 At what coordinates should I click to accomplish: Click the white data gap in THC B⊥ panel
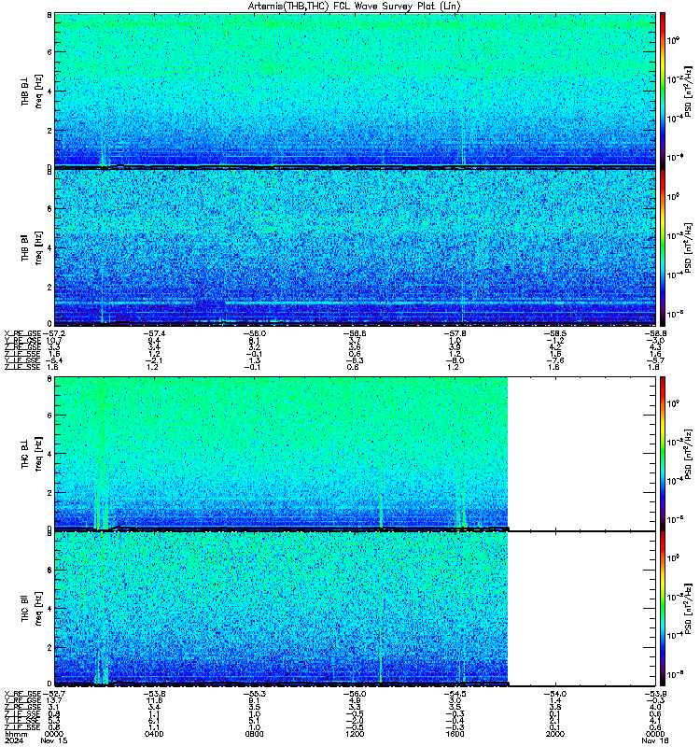581,454
